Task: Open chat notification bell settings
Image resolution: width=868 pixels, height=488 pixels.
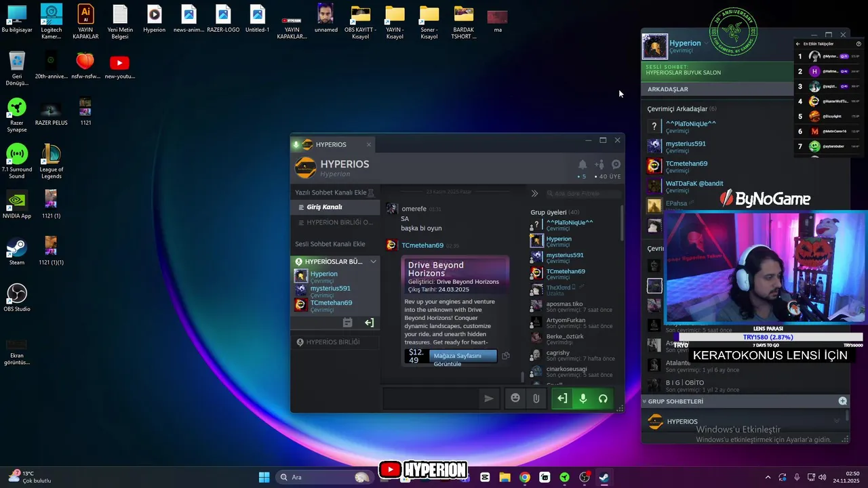Action: (x=582, y=165)
